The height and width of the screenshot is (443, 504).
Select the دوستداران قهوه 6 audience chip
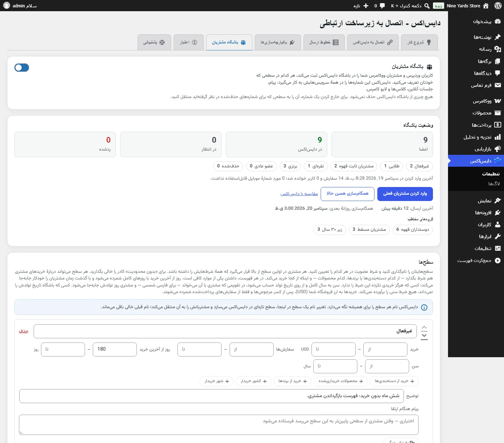point(413,229)
